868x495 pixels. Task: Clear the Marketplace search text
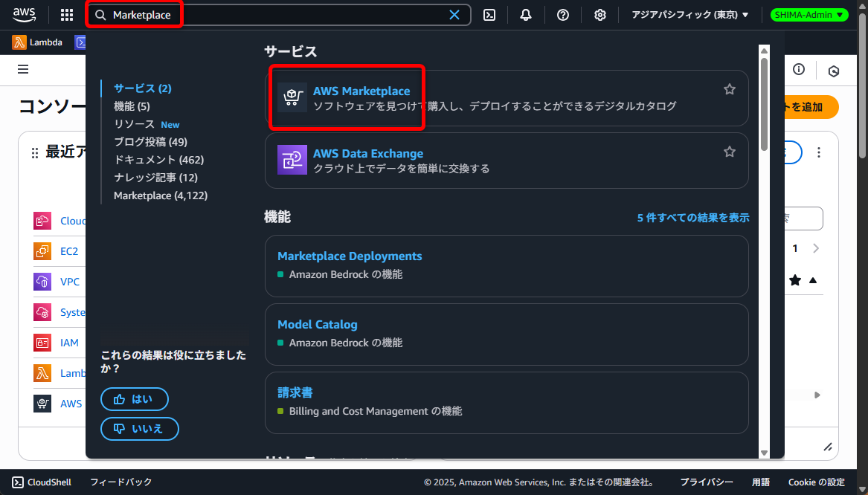click(454, 15)
